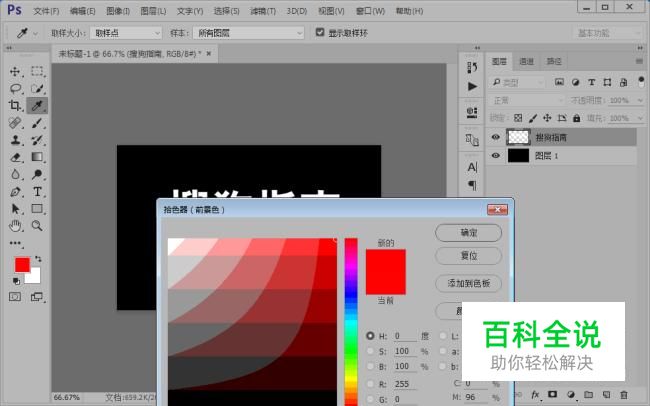Select the Eyedropper tool in the toolbox
The height and width of the screenshot is (406, 650).
coord(37,105)
